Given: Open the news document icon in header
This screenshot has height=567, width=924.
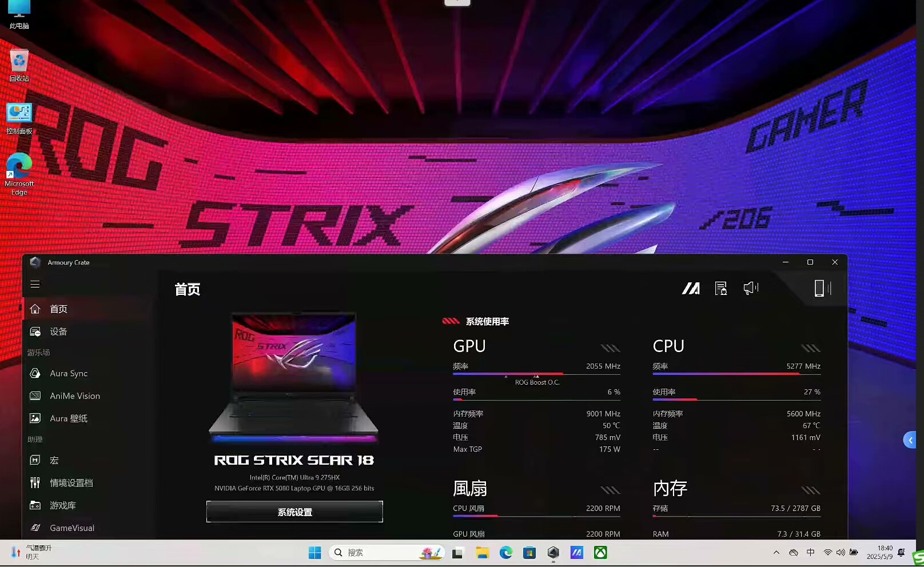Looking at the screenshot, I should pos(721,289).
